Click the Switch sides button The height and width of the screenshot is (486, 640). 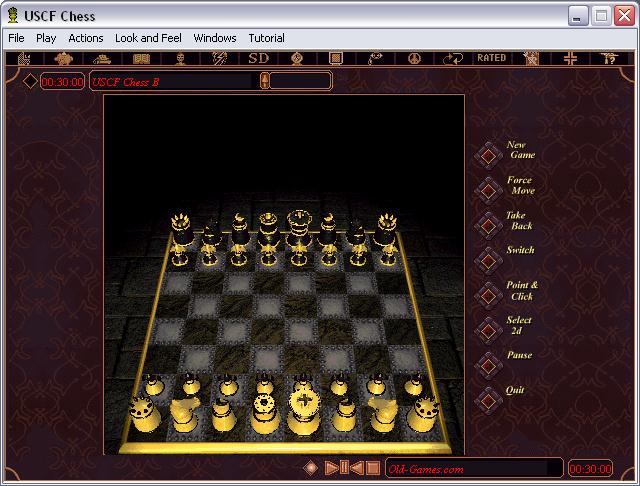click(489, 260)
